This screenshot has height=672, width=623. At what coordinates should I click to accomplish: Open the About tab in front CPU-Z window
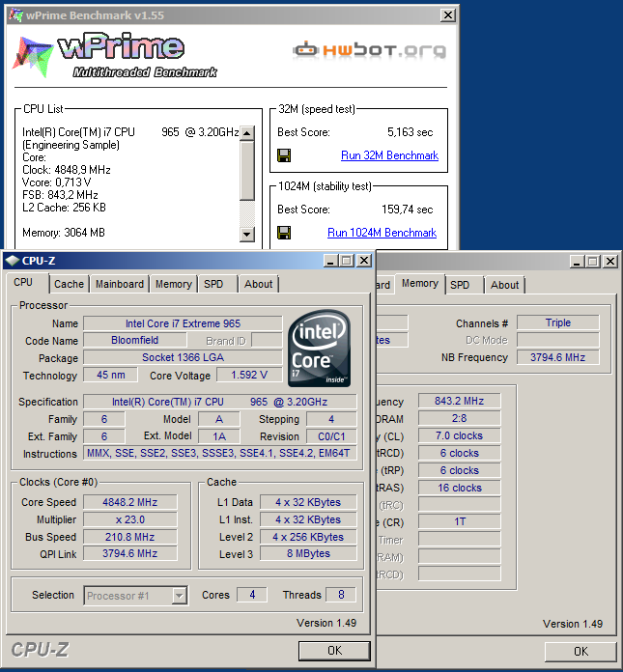click(x=258, y=284)
